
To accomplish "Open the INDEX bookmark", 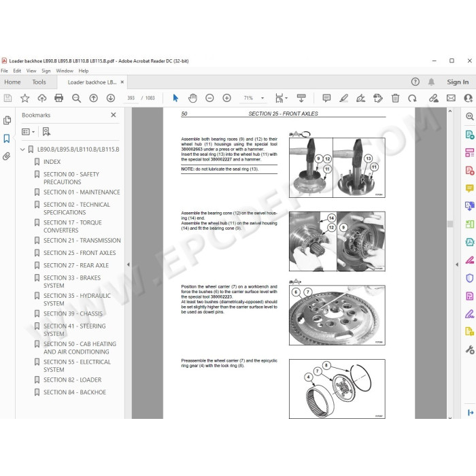I will [x=52, y=162].
